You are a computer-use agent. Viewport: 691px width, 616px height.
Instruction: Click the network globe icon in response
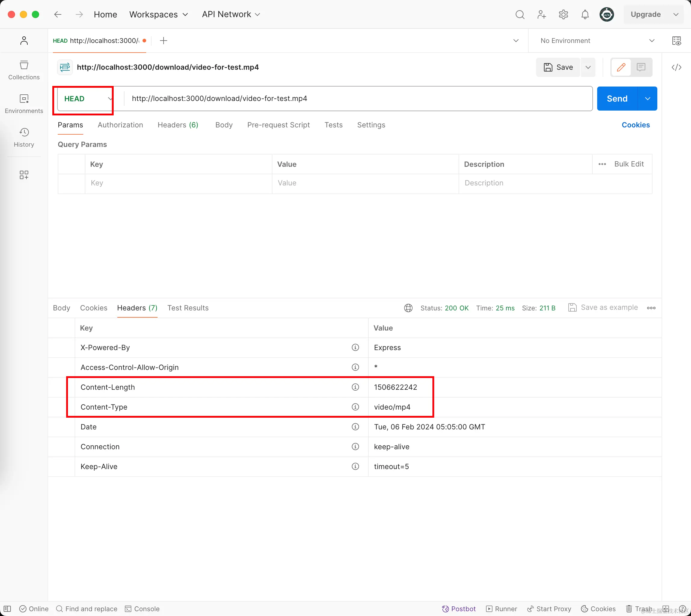click(x=408, y=308)
